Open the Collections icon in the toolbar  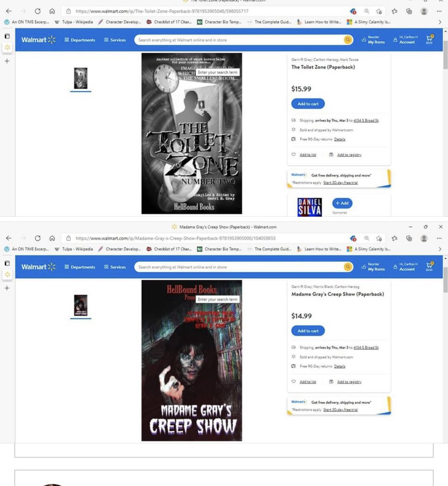tap(410, 11)
